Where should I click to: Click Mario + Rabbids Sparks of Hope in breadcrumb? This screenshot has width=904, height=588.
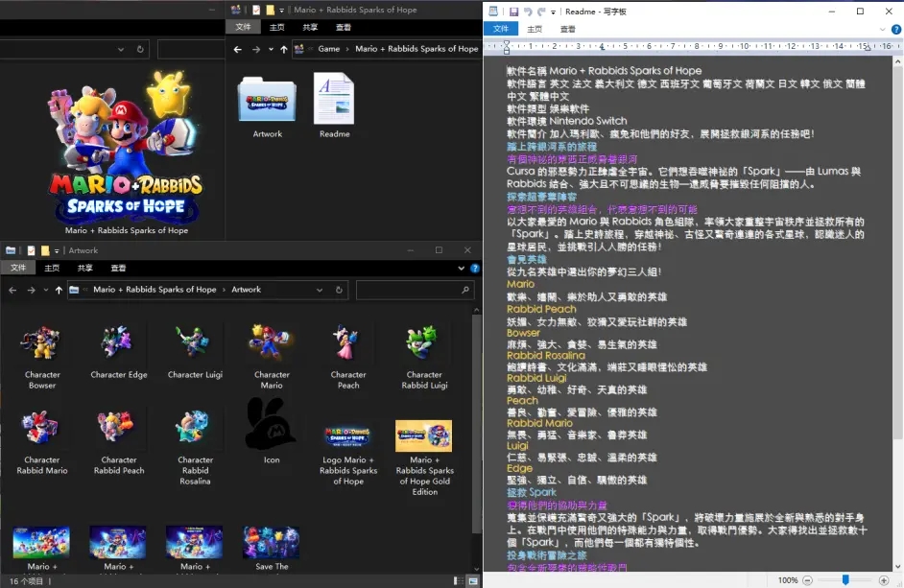154,289
